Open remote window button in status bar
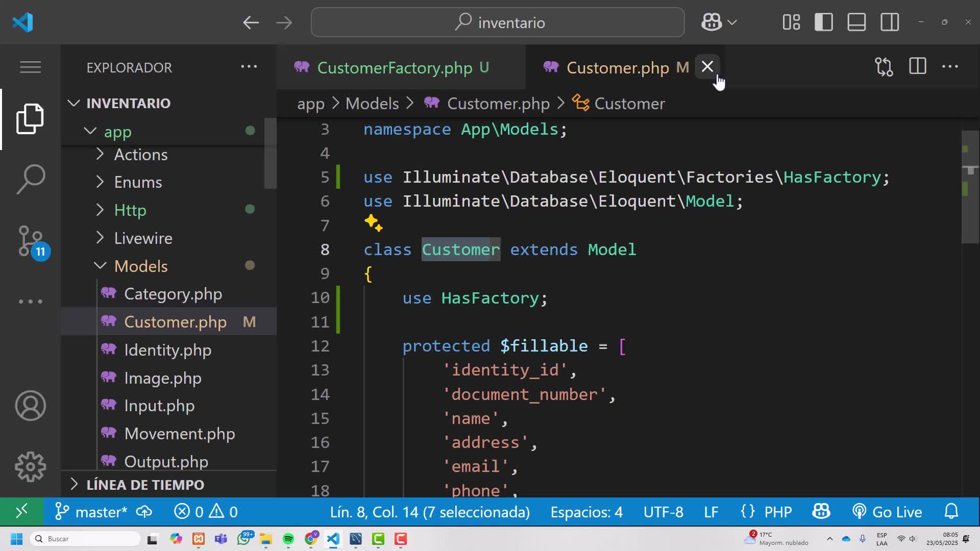Screen dimensions: 980x551 tap(21, 512)
